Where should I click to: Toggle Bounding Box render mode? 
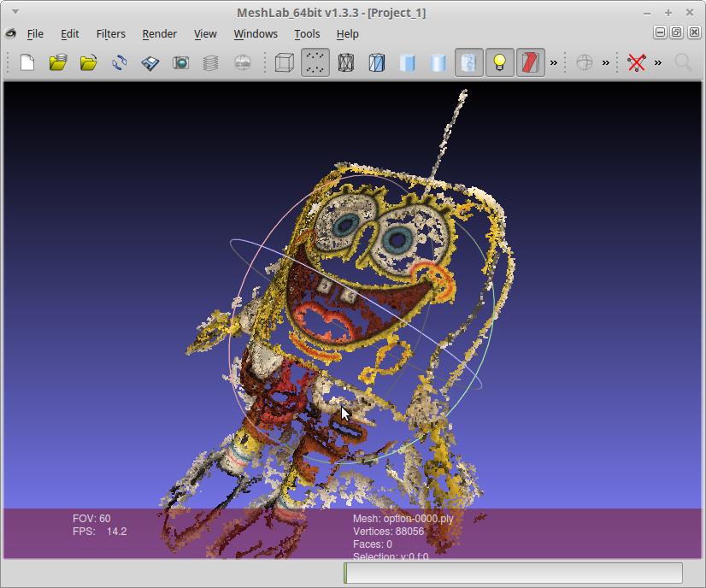pos(284,62)
